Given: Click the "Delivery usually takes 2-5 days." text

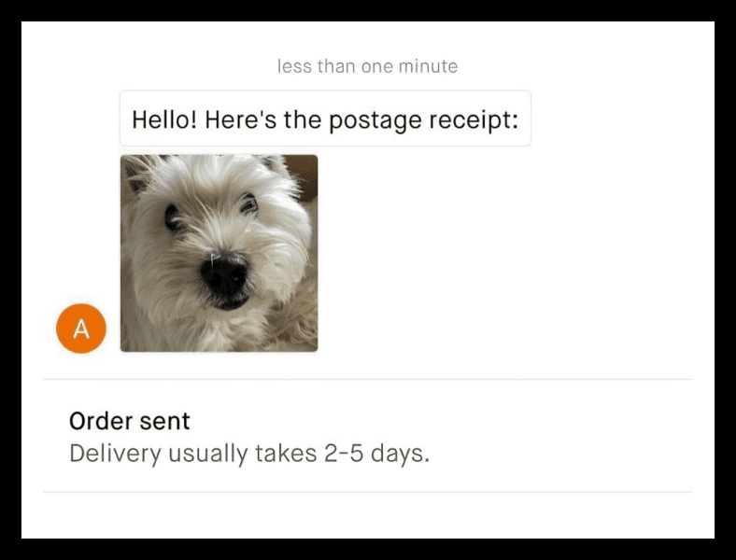Looking at the screenshot, I should (x=249, y=454).
